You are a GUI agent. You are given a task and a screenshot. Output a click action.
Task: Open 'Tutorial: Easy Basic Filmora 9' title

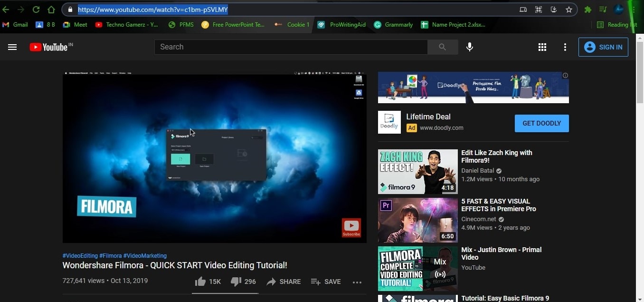click(505, 298)
